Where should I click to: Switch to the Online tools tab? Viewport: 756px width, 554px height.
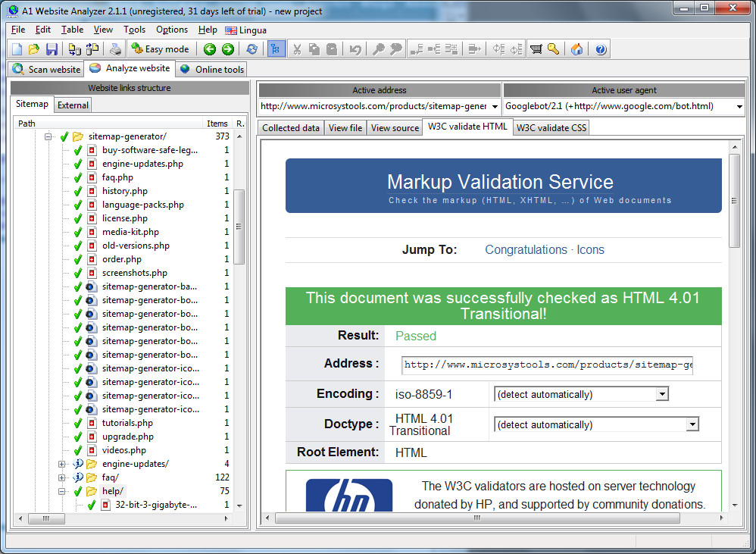click(x=212, y=70)
